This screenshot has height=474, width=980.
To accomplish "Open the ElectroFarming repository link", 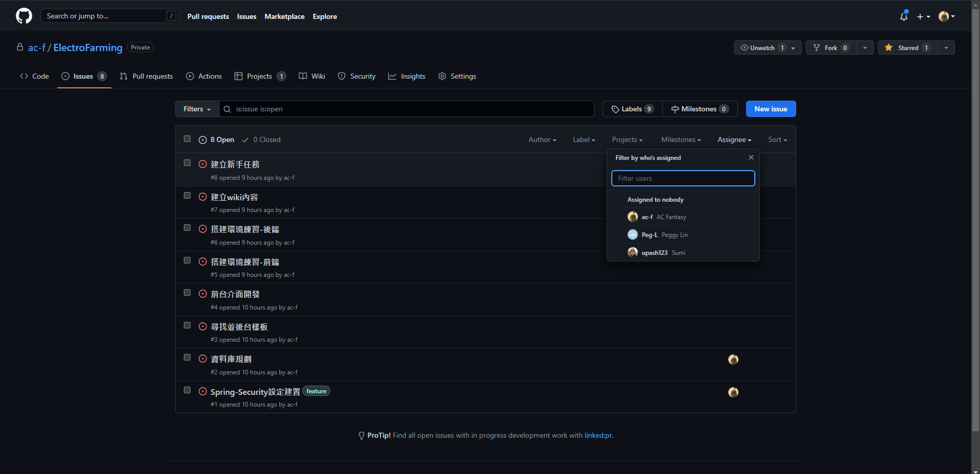I will 88,48.
